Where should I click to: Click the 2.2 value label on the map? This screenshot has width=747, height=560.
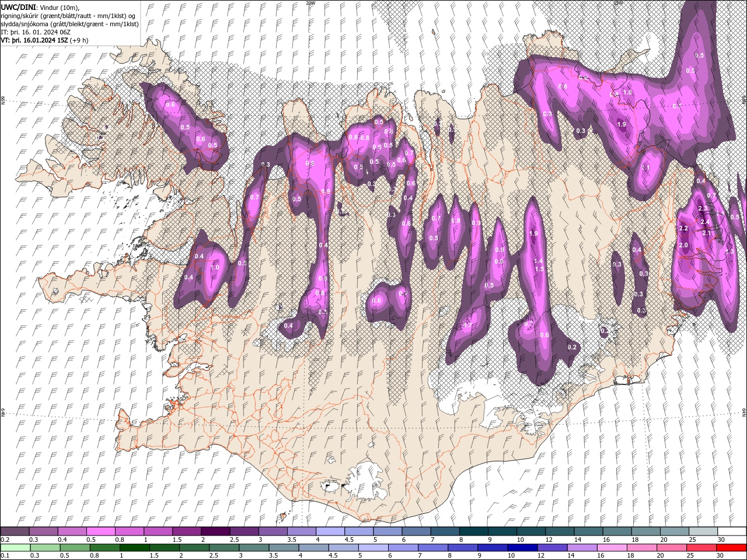pyautogui.click(x=684, y=228)
